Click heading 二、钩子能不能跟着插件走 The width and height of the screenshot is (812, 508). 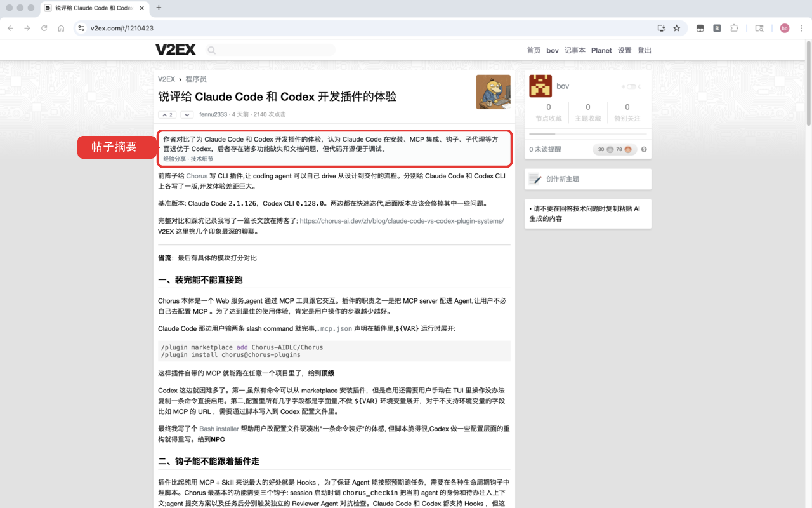pos(209,461)
